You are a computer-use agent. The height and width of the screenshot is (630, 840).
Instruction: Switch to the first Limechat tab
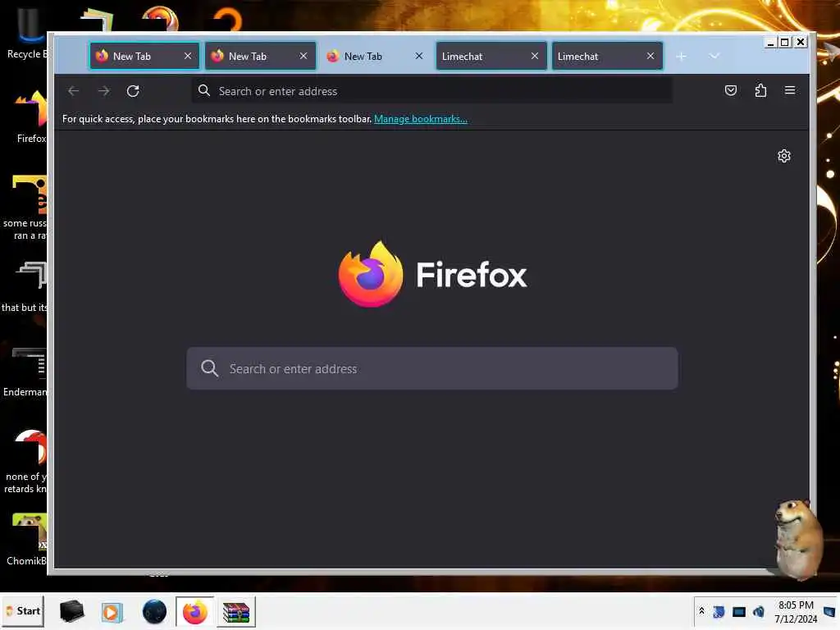point(491,57)
